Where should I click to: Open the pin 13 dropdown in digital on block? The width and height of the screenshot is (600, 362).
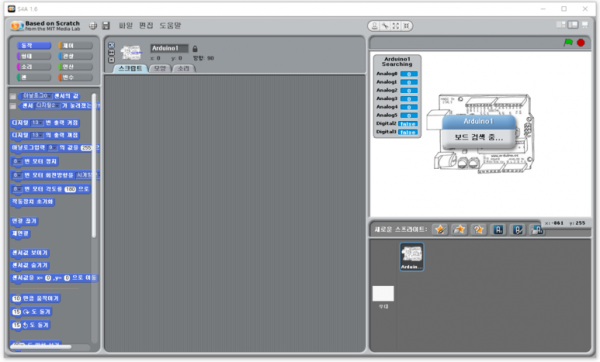click(x=37, y=123)
